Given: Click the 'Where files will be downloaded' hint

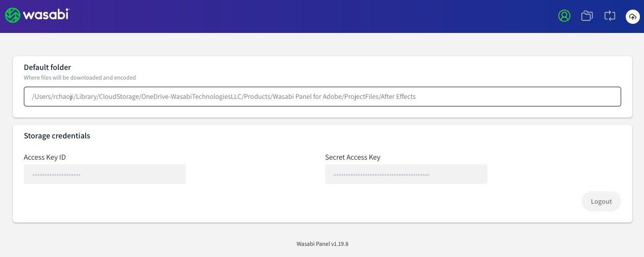Looking at the screenshot, I should (80, 78).
